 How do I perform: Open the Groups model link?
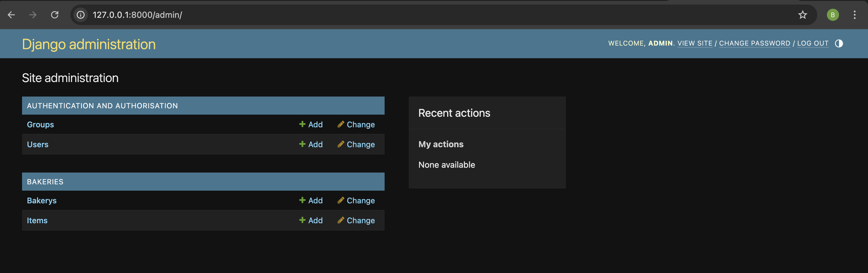(40, 125)
